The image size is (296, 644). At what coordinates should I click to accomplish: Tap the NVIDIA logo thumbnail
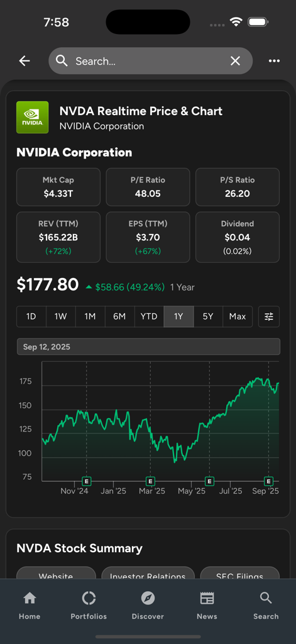(x=33, y=118)
